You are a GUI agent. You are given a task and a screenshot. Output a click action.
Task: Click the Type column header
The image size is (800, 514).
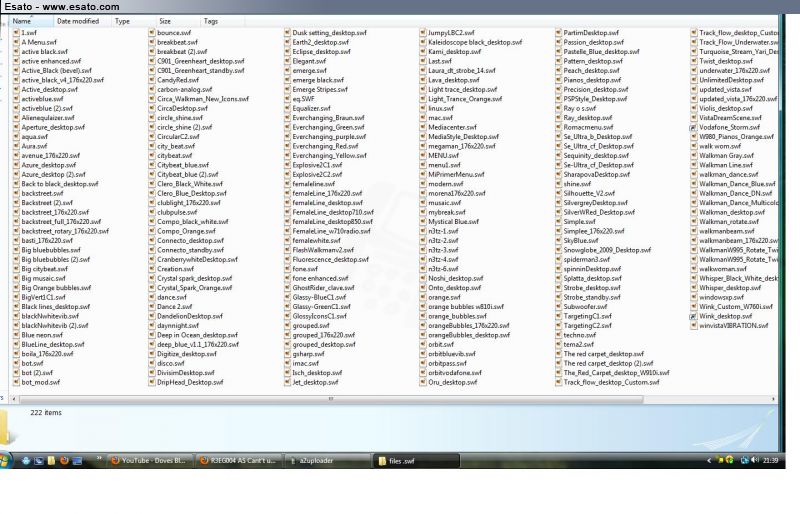coord(123,20)
